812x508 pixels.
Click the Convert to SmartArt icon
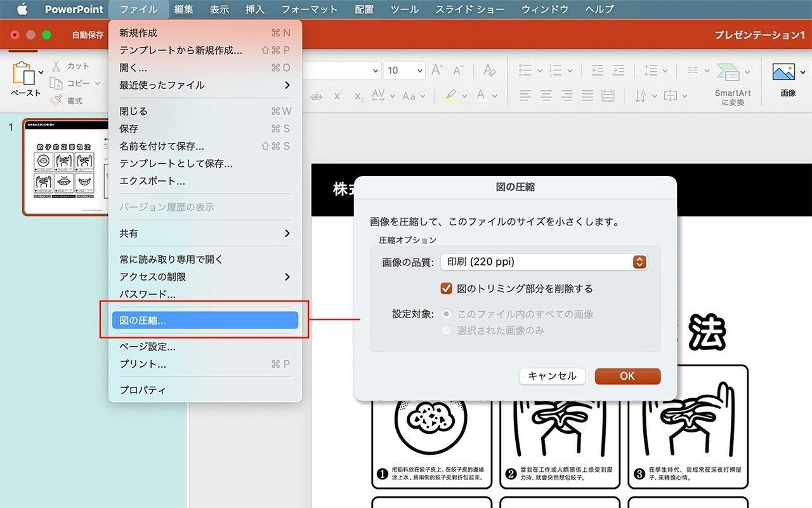tap(730, 72)
